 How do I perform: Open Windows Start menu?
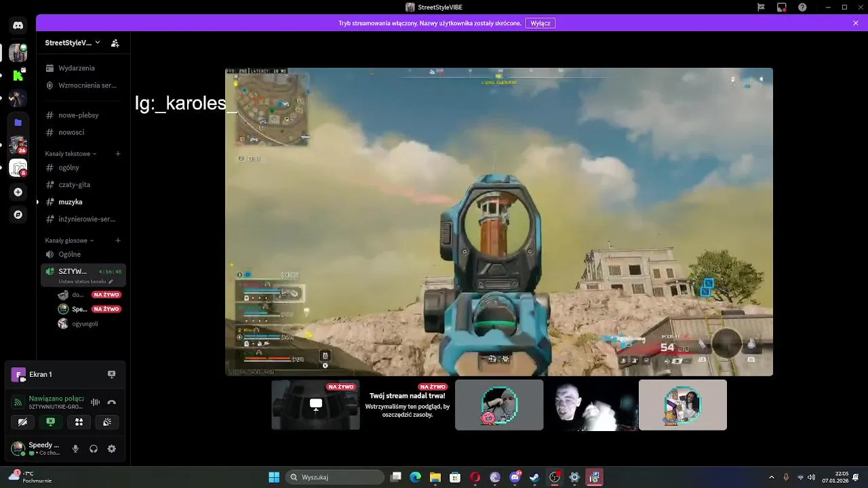pos(274,477)
